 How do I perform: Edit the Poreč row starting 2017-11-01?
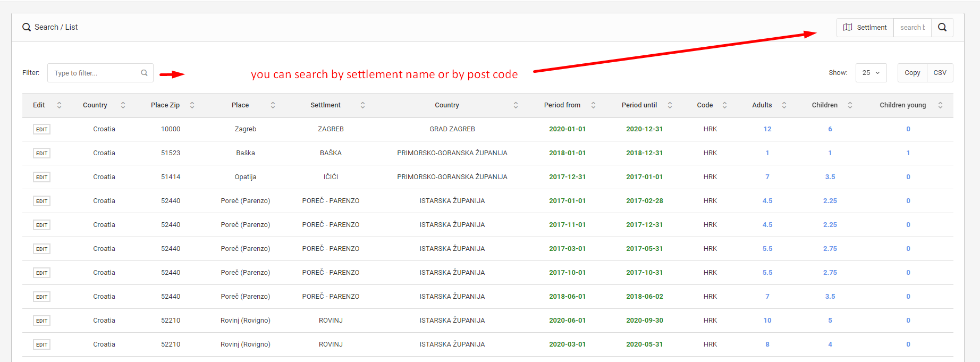(x=41, y=225)
